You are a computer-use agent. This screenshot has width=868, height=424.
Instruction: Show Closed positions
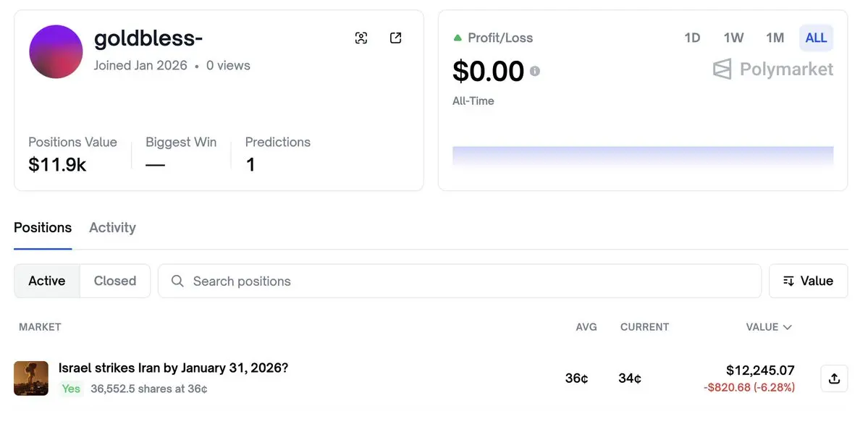[115, 281]
